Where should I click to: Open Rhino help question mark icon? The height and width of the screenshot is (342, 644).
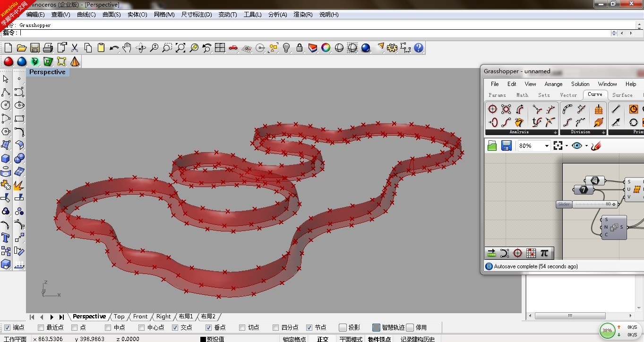tap(419, 48)
